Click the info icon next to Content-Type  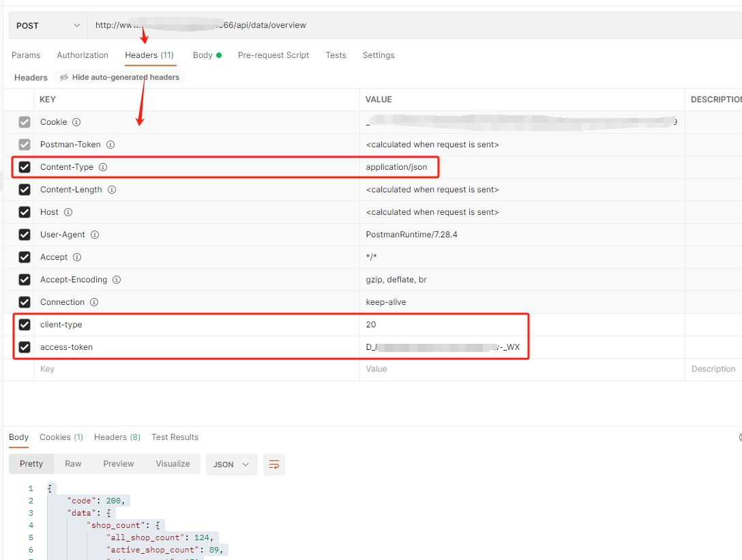(103, 167)
